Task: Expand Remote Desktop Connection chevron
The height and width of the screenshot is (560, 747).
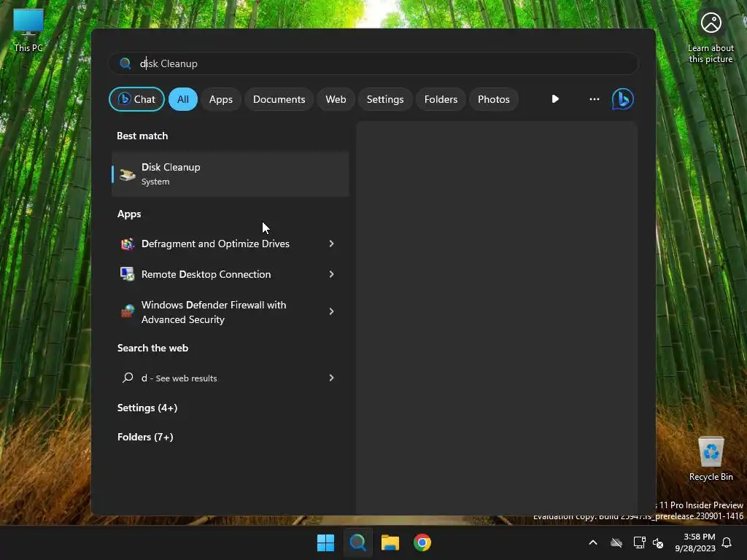Action: tap(331, 274)
